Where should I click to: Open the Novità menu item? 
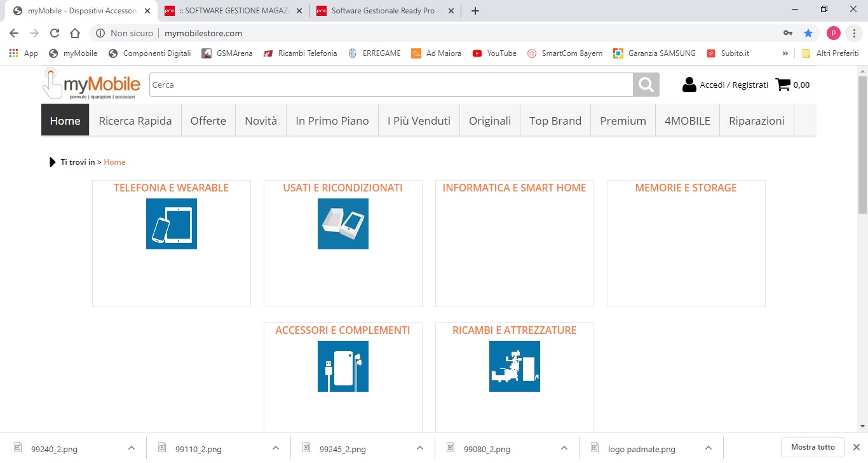pyautogui.click(x=261, y=120)
